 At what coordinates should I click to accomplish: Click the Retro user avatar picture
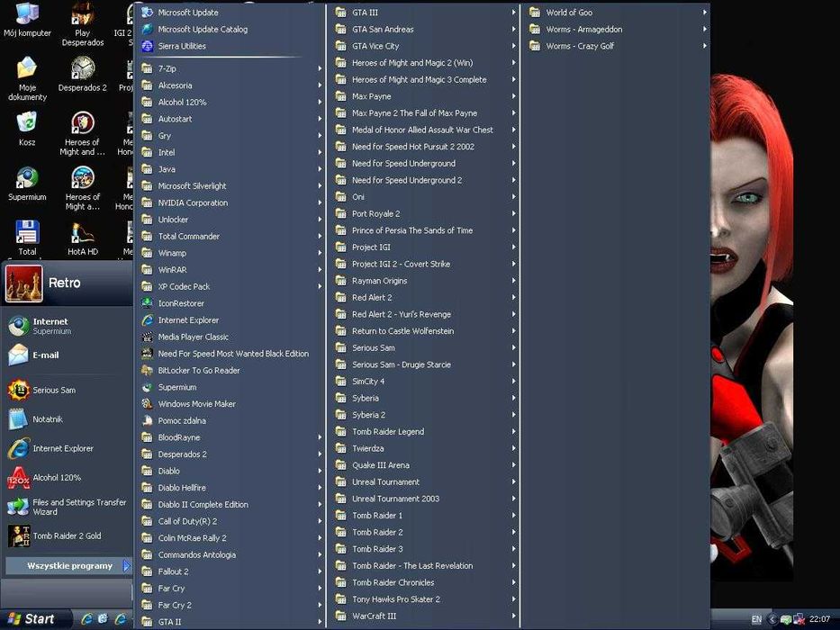pyautogui.click(x=24, y=283)
